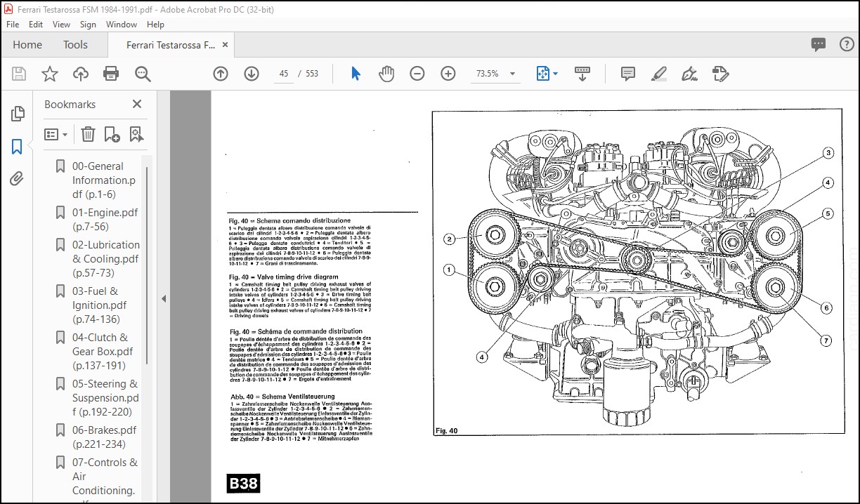
Task: Open the Sign menu
Action: coord(88,24)
